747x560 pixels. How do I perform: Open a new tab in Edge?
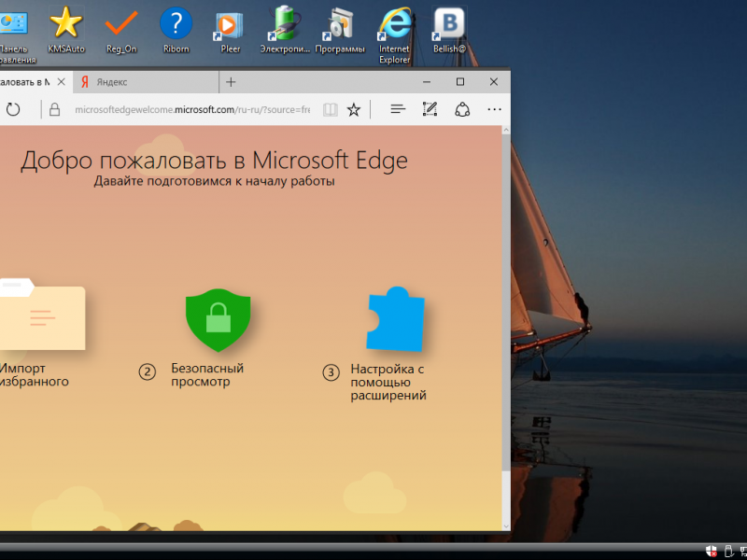[231, 82]
